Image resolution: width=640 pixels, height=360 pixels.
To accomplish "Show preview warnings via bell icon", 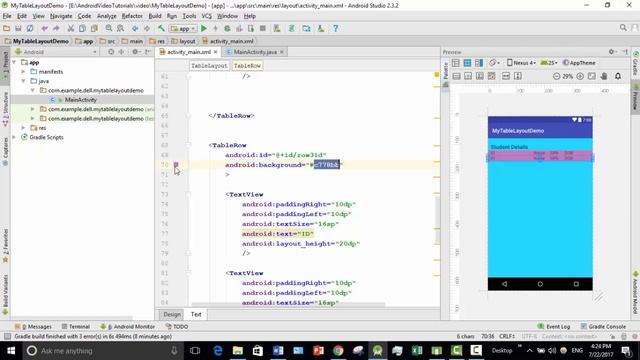I will 618,76.
